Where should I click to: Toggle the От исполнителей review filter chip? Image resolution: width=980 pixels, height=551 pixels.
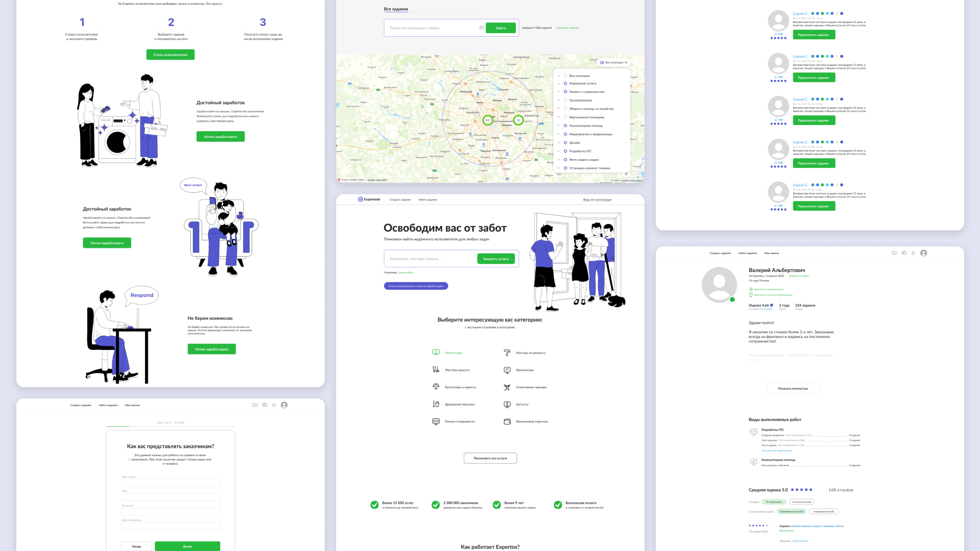click(802, 502)
